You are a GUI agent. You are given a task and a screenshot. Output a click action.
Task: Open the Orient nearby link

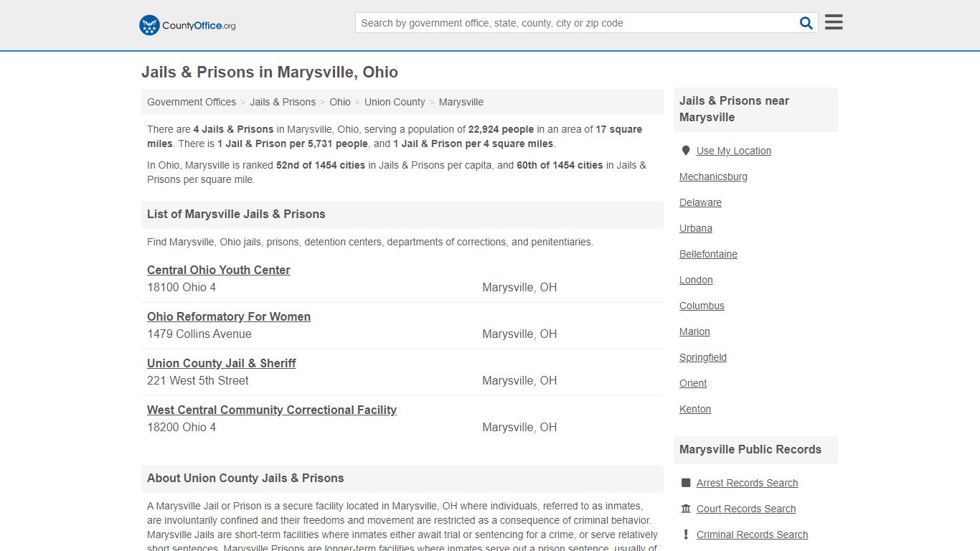click(693, 383)
